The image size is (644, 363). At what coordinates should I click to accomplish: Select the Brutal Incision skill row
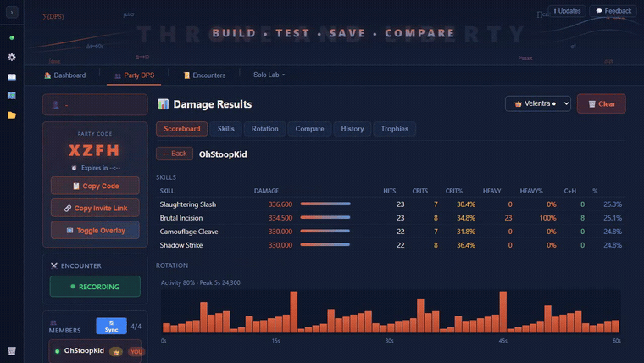coord(391,218)
